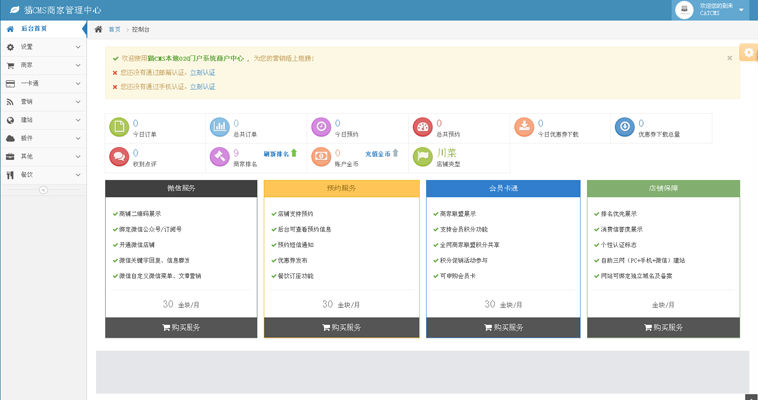This screenshot has height=400, width=758.
Task: Click the briefcase icon for 其他
Action: [x=10, y=157]
